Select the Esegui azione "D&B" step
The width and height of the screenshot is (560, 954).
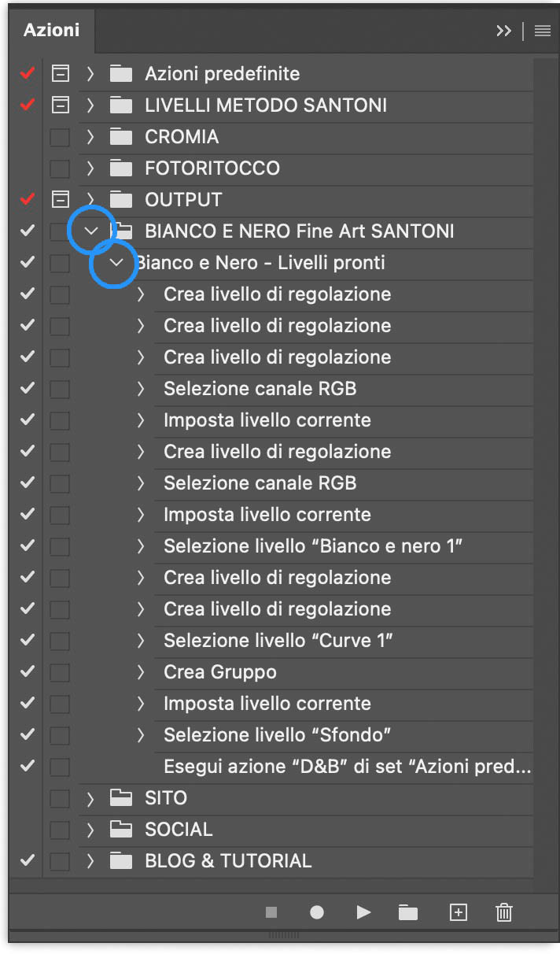[x=346, y=767]
